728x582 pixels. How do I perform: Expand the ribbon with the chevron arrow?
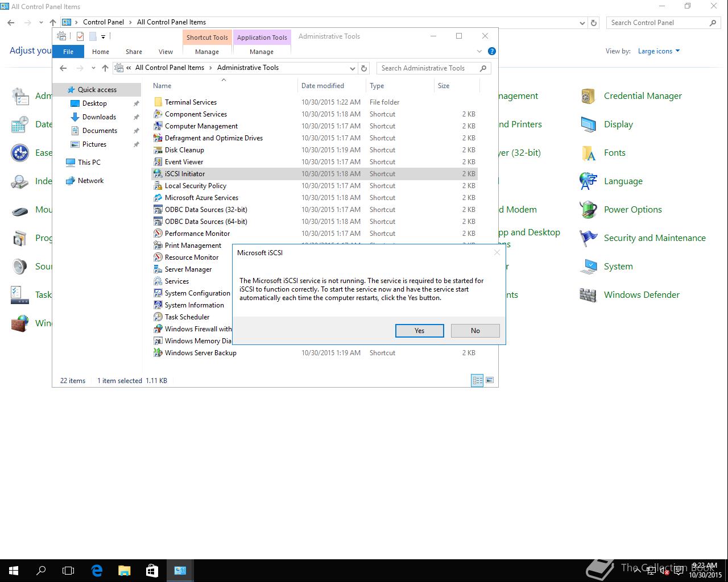click(x=479, y=51)
